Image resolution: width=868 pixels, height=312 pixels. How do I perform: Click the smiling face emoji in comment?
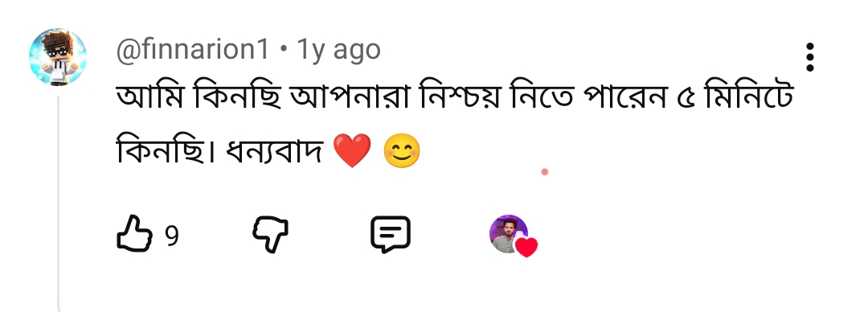[x=402, y=152]
